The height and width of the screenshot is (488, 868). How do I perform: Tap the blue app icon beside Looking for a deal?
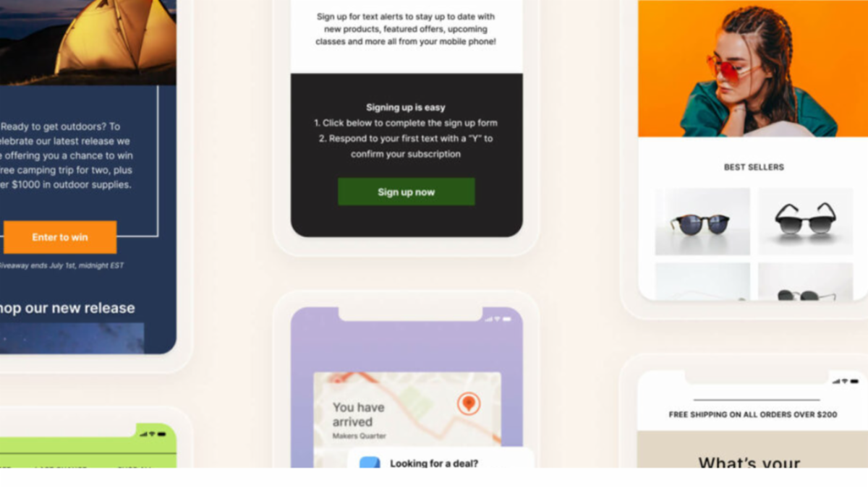tap(370, 463)
